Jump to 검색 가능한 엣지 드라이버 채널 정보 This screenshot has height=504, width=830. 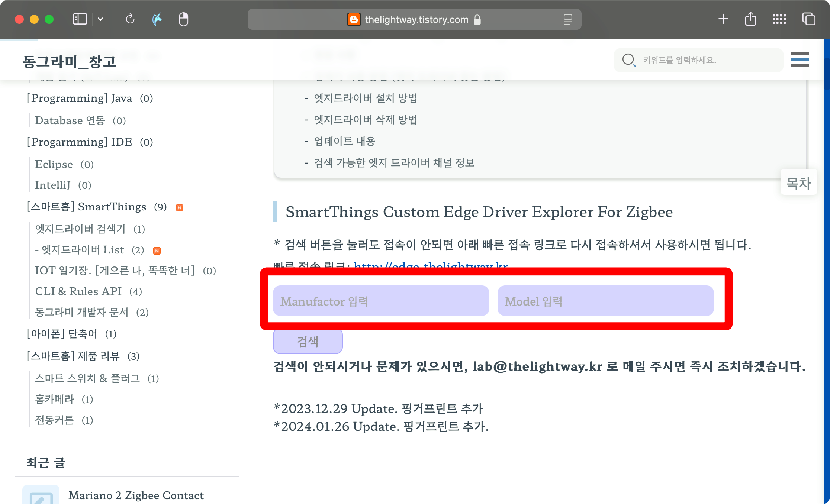click(394, 163)
